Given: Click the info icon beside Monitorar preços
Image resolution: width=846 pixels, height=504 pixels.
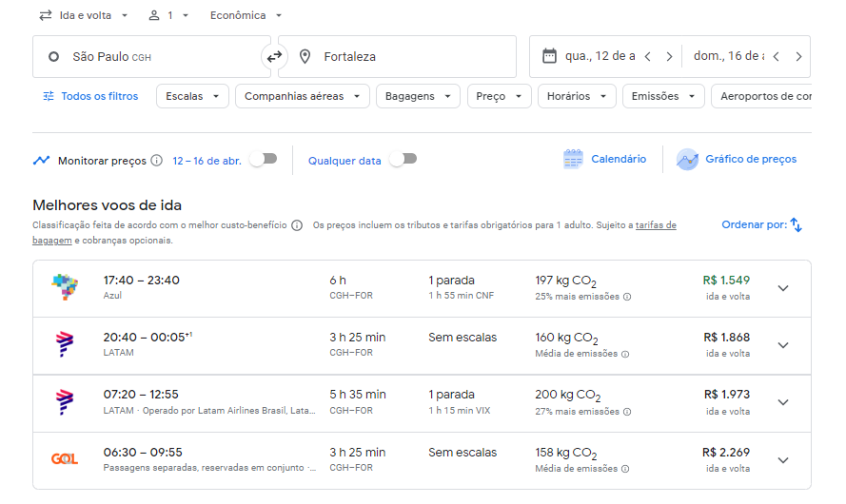Looking at the screenshot, I should click(x=157, y=161).
